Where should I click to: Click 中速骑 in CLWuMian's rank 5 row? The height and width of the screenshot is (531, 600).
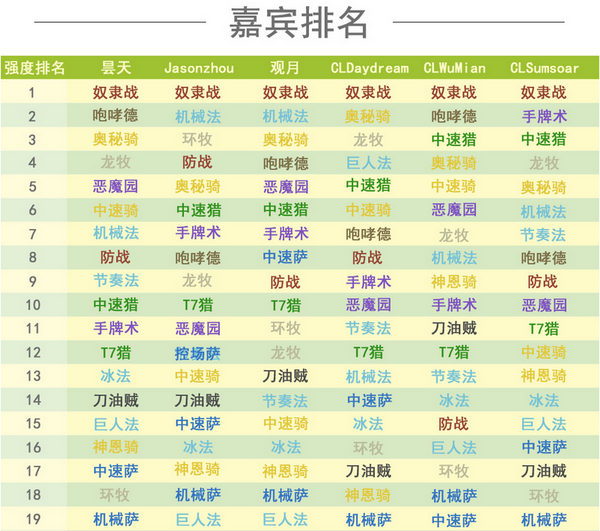tap(454, 187)
